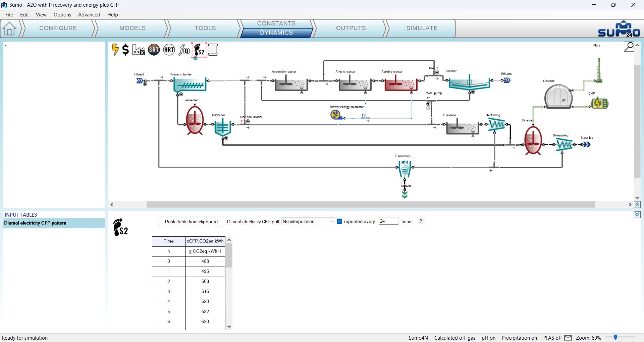This screenshot has height=342, width=644.
Task: Select the Effluent arrow icon
Action: [507, 80]
